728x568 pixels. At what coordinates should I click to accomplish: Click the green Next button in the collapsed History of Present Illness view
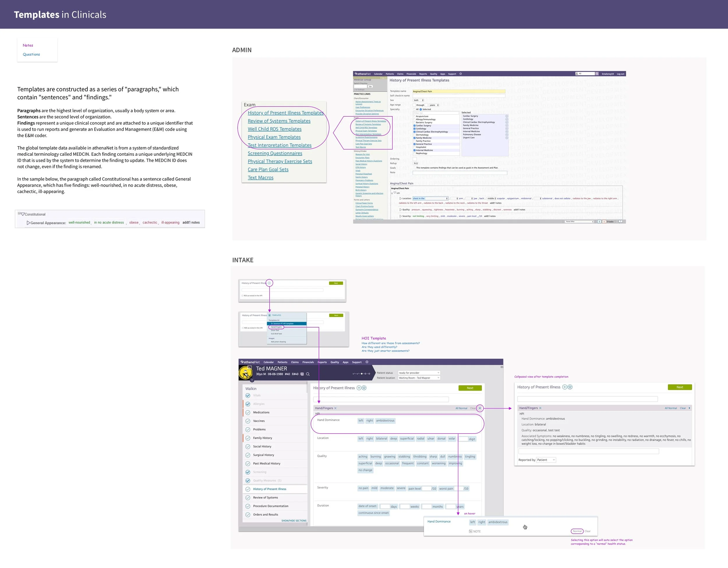tap(680, 387)
